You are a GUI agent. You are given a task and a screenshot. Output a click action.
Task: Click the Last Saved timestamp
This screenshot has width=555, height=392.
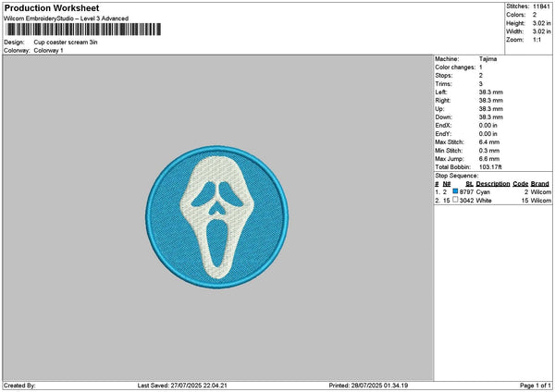pos(182,386)
